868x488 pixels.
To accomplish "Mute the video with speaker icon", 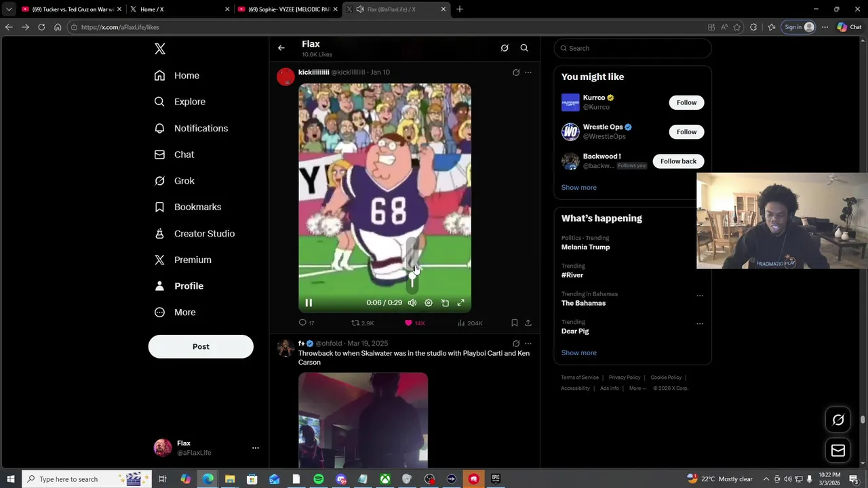I will click(x=412, y=303).
